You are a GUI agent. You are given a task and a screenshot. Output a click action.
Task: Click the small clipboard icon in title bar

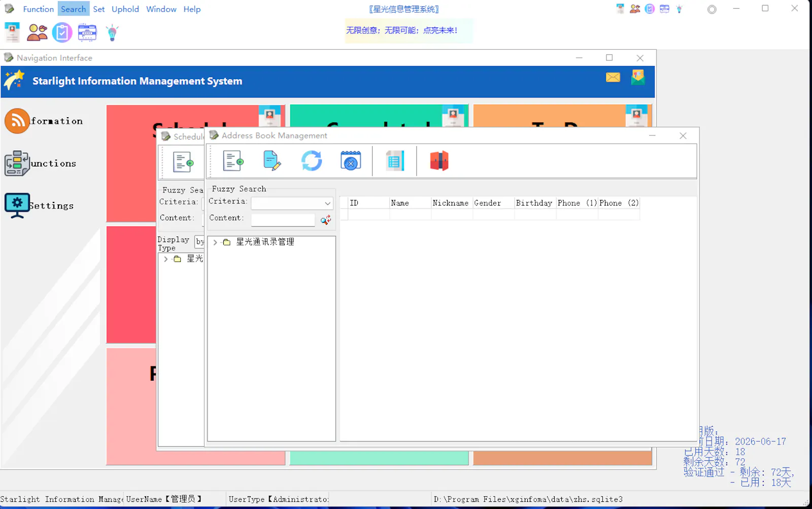(x=650, y=9)
